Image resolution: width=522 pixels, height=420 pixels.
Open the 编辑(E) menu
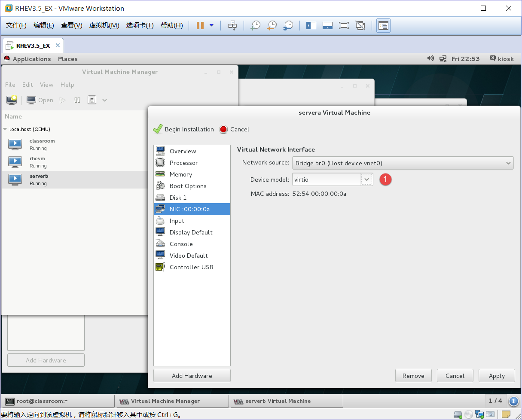(44, 25)
